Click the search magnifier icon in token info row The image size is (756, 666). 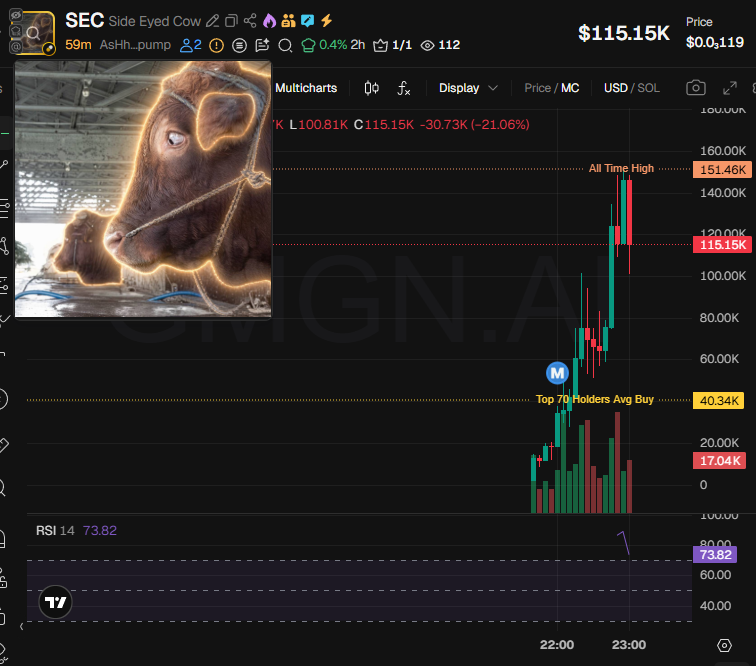click(285, 46)
